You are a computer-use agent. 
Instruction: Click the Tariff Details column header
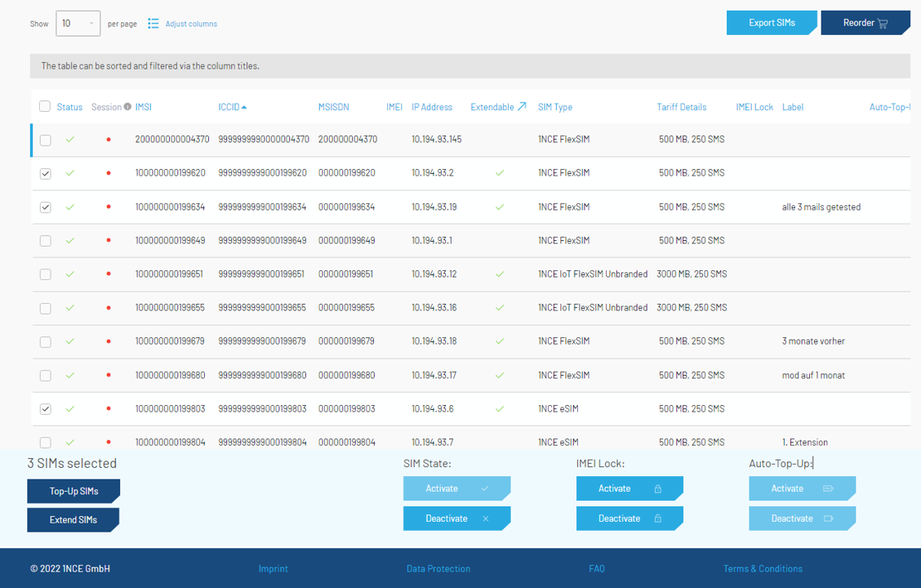(x=681, y=107)
